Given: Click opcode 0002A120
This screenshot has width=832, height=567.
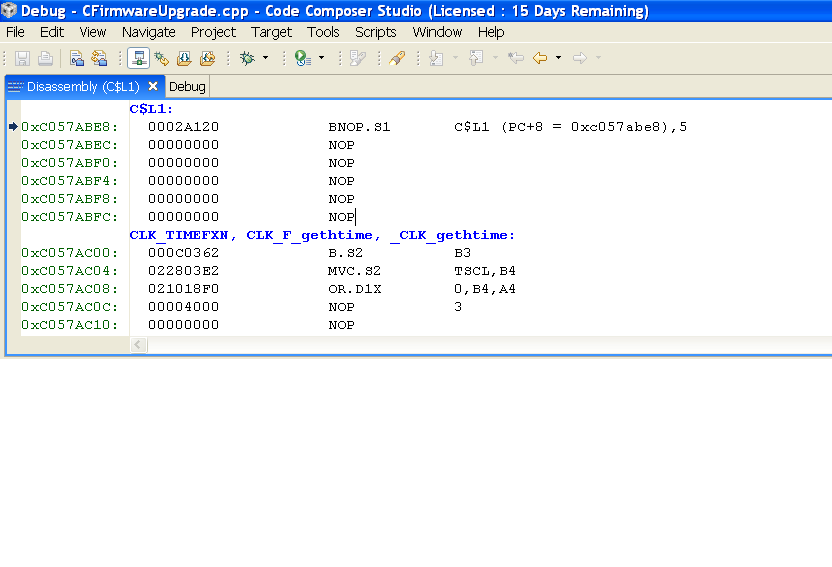Looking at the screenshot, I should [x=184, y=127].
